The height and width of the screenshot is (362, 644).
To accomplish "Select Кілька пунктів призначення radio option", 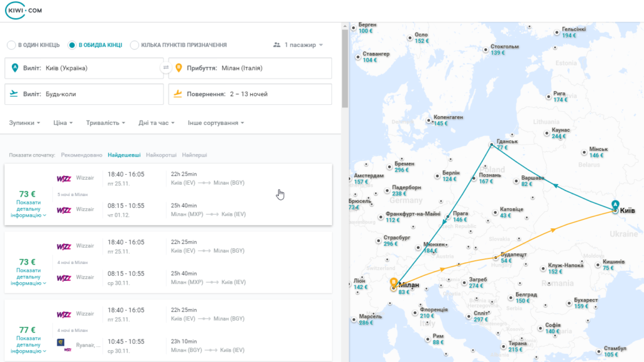I will pyautogui.click(x=135, y=45).
